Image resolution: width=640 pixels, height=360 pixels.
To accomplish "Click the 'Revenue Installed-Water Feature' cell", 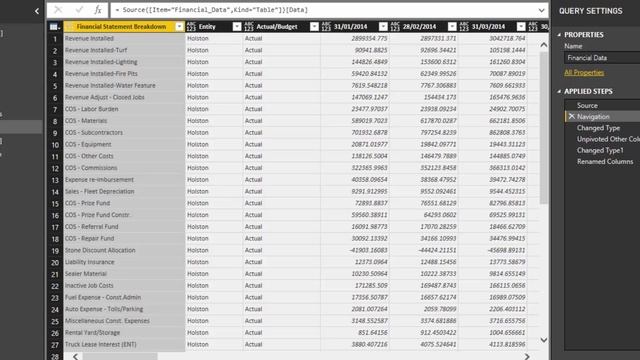I will click(x=124, y=86).
